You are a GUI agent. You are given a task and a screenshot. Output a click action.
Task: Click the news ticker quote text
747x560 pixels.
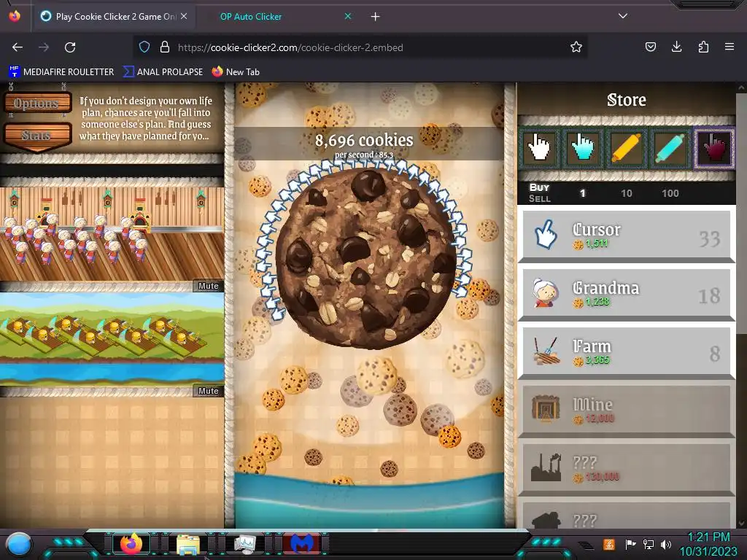145,118
